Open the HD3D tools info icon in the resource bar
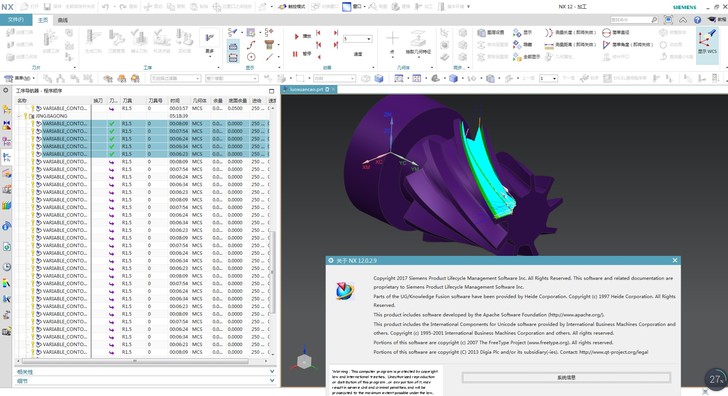 [6, 226]
